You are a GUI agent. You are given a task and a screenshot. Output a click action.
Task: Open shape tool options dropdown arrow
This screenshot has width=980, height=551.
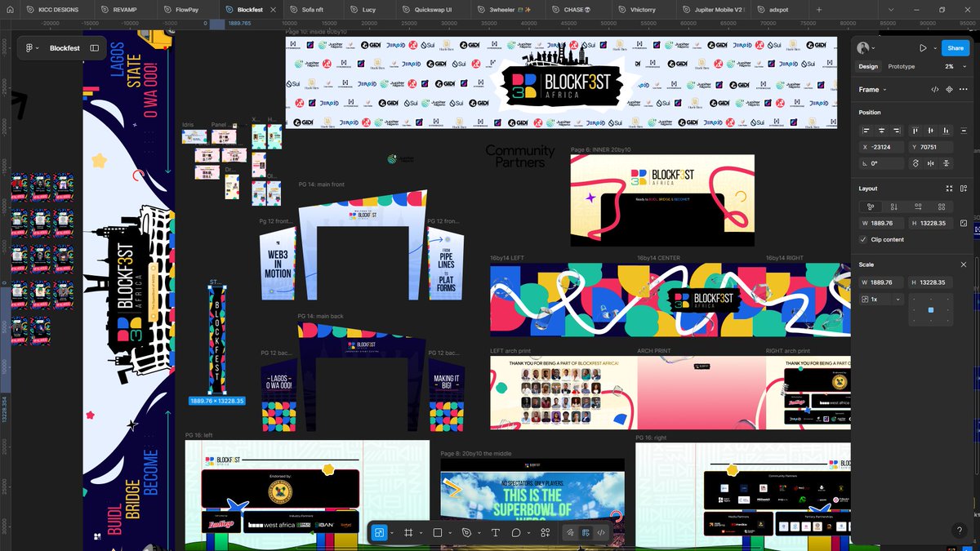pyautogui.click(x=450, y=532)
